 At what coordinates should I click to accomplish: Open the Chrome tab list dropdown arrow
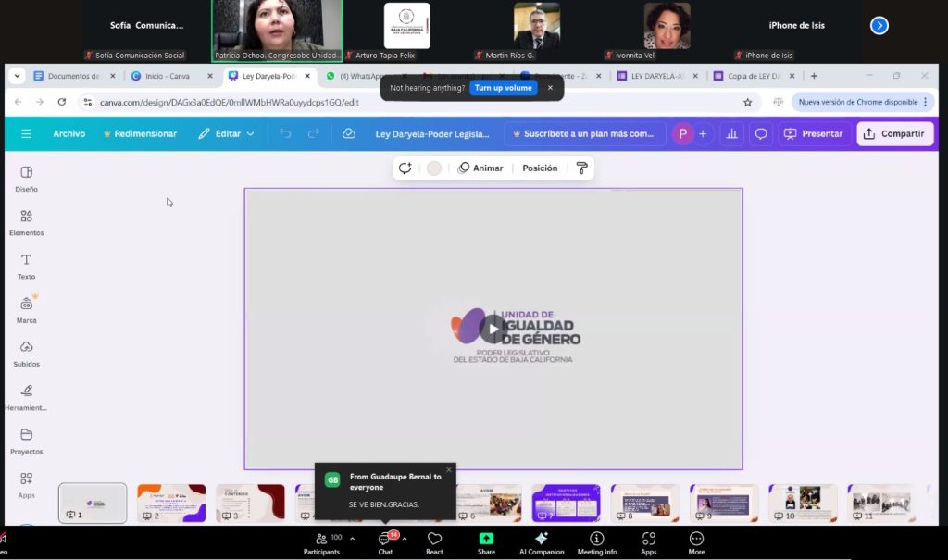click(x=17, y=76)
